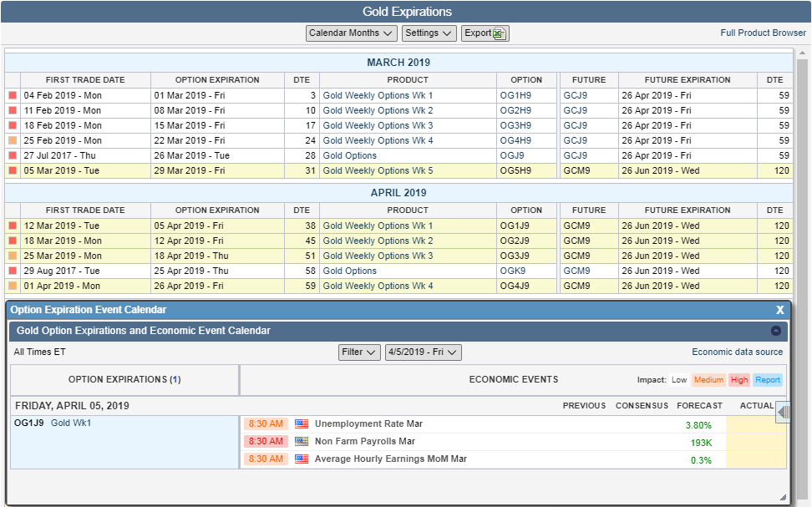Click the orange square beside 25 Feb 2019 row
Screen dimensions: 812x507
tap(13, 141)
